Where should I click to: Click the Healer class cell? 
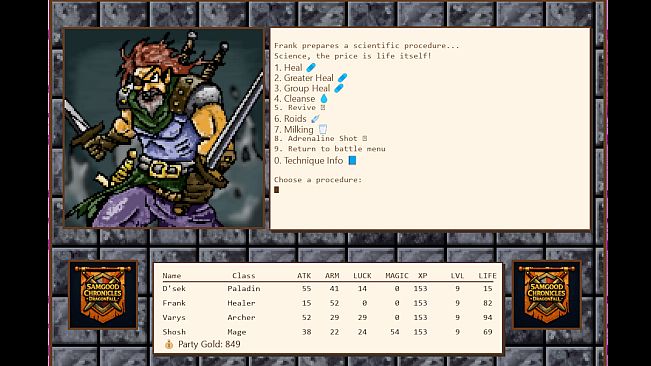tap(241, 303)
